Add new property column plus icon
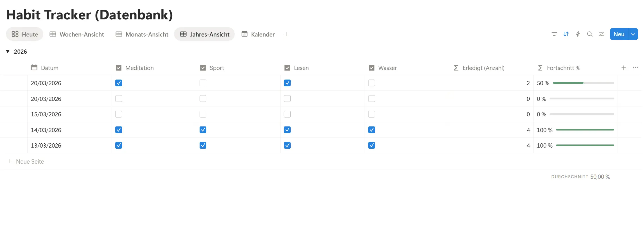 (x=623, y=68)
